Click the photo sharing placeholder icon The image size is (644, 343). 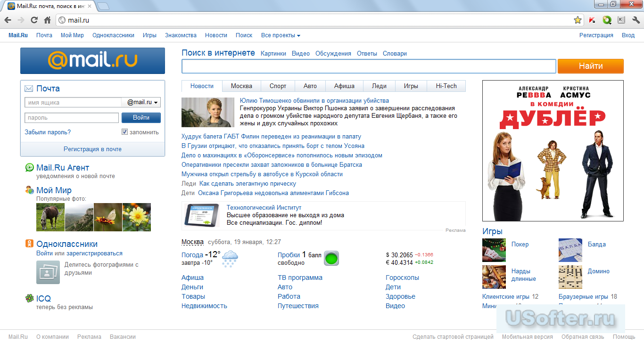coord(48,272)
